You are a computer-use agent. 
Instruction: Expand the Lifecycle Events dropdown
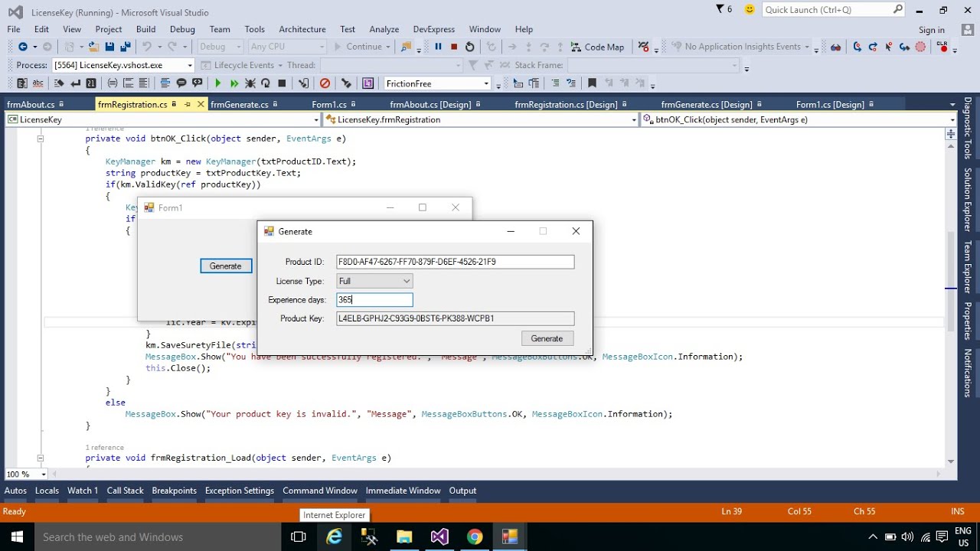coord(280,65)
